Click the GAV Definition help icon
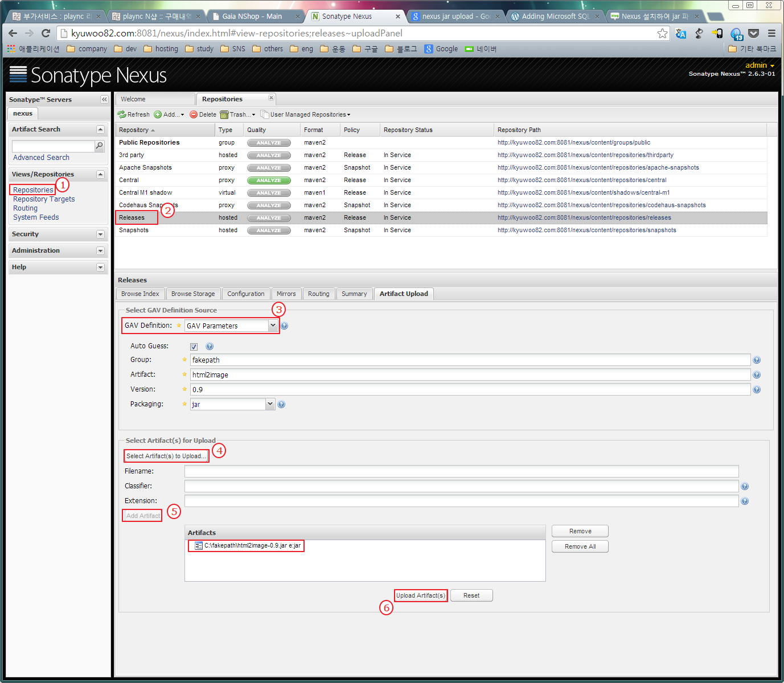This screenshot has height=683, width=784. [284, 326]
